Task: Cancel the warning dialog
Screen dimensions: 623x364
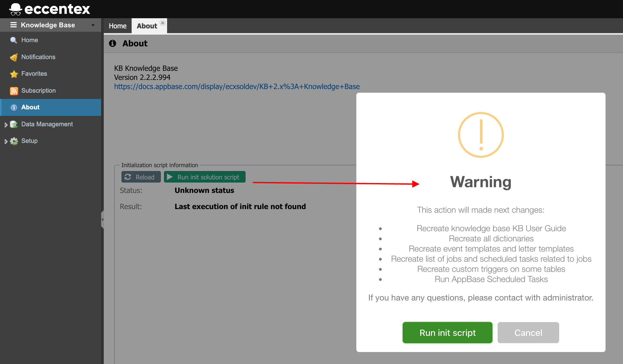Action: tap(528, 332)
